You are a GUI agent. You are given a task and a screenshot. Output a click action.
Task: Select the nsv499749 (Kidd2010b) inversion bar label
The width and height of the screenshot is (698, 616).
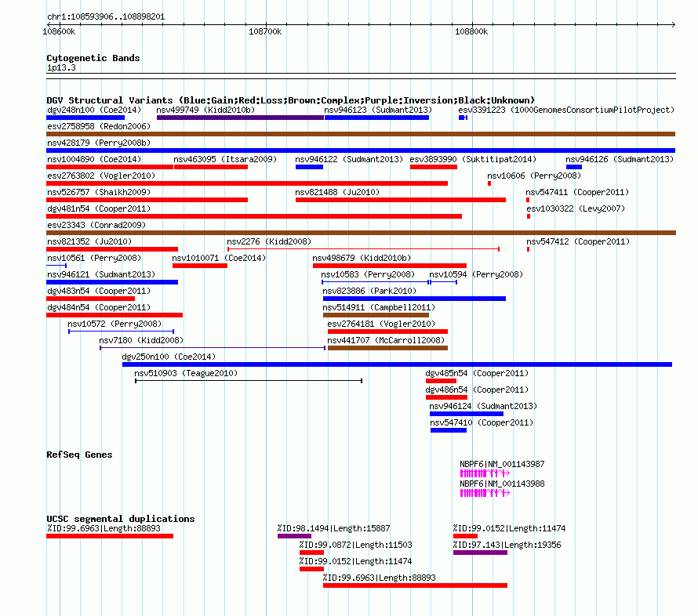205,110
